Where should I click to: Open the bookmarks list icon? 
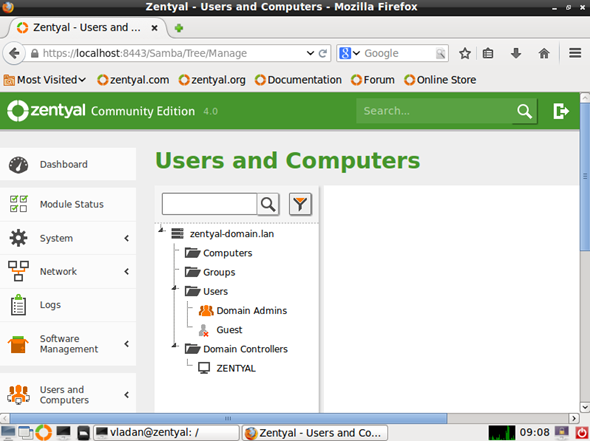coord(488,53)
